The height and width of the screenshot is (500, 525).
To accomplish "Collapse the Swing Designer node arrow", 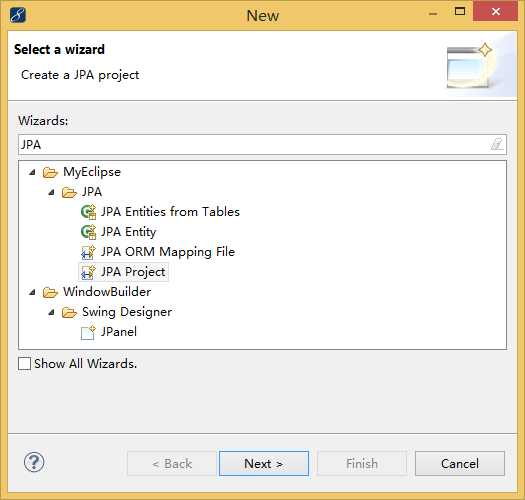I will (51, 312).
